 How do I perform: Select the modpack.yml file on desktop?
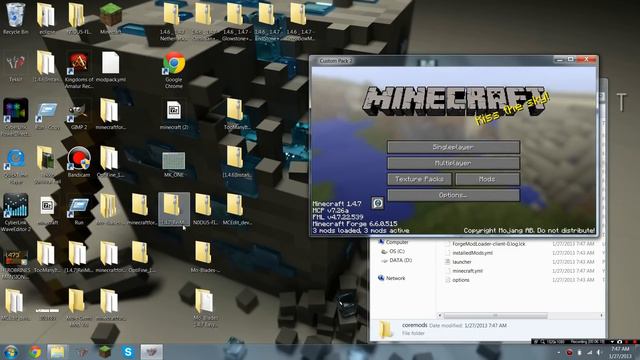(x=111, y=67)
